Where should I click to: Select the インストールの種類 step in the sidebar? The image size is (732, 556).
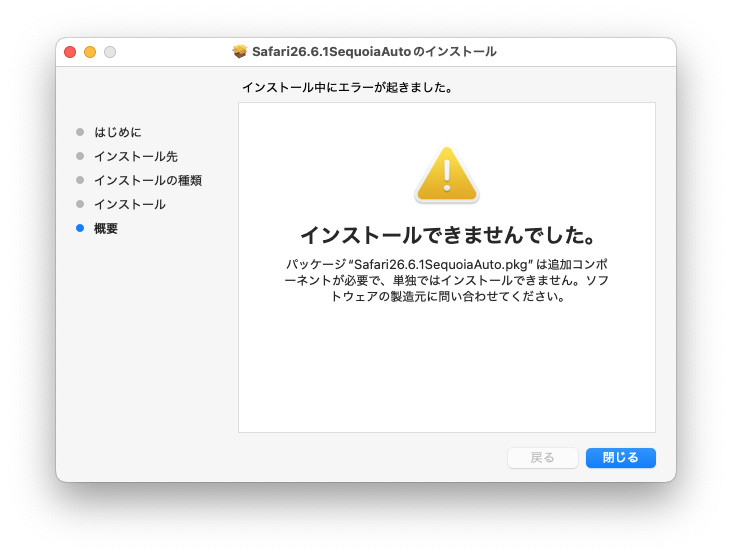click(x=148, y=180)
